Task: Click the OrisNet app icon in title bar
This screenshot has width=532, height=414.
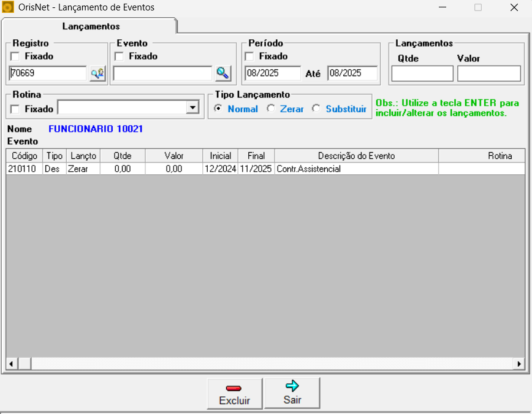Action: tap(8, 8)
